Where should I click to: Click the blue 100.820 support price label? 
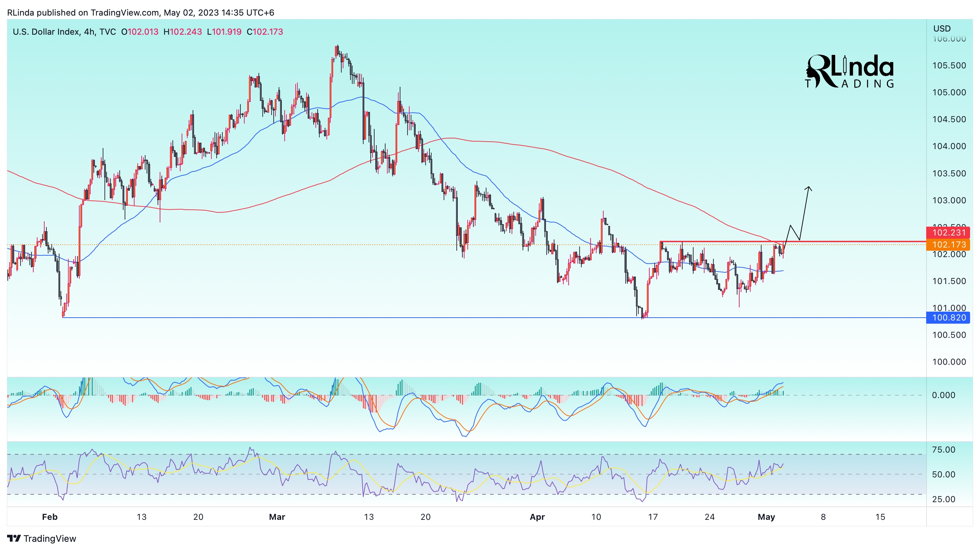pos(949,317)
